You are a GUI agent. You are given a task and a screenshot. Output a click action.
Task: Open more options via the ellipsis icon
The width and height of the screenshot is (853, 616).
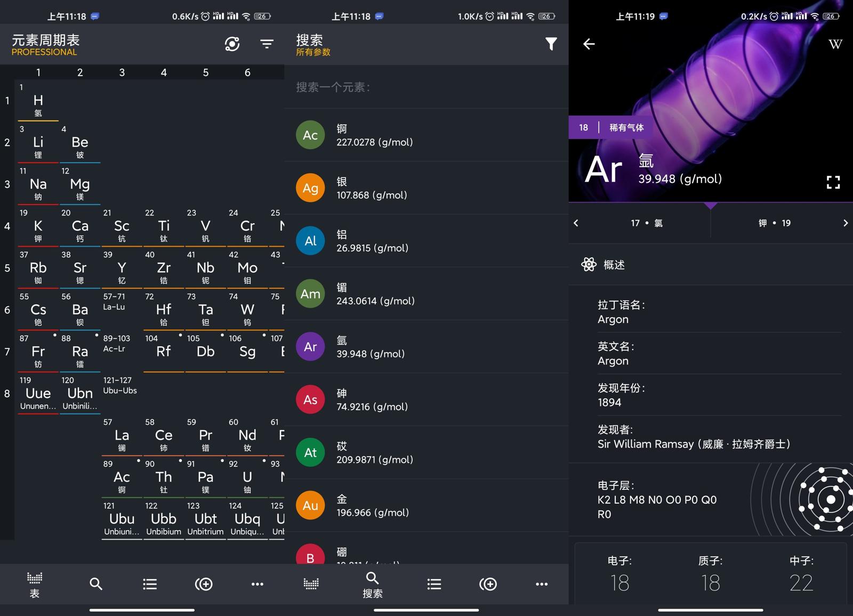(x=257, y=584)
